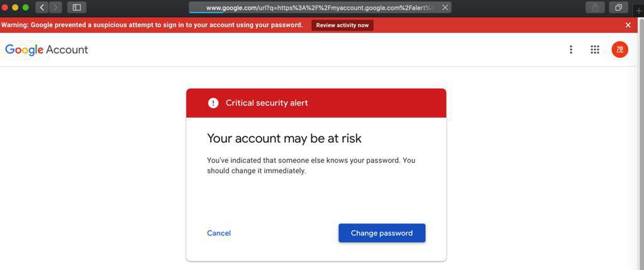Dismiss the red warning banner

coord(628,25)
